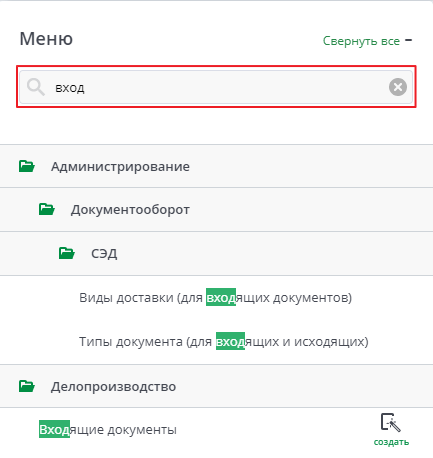Click highlighted Вход in Входящие документы
433x458 pixels.
54,429
